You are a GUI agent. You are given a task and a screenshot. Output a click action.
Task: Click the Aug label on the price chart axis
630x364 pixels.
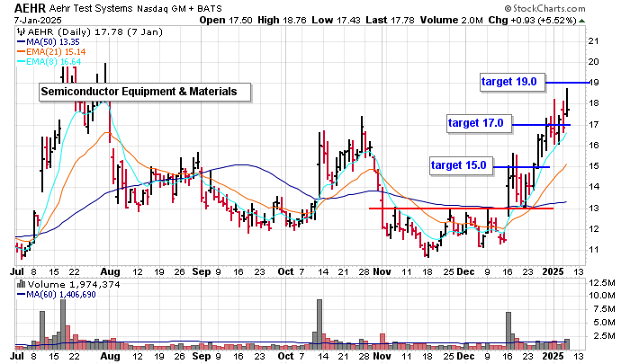110,271
